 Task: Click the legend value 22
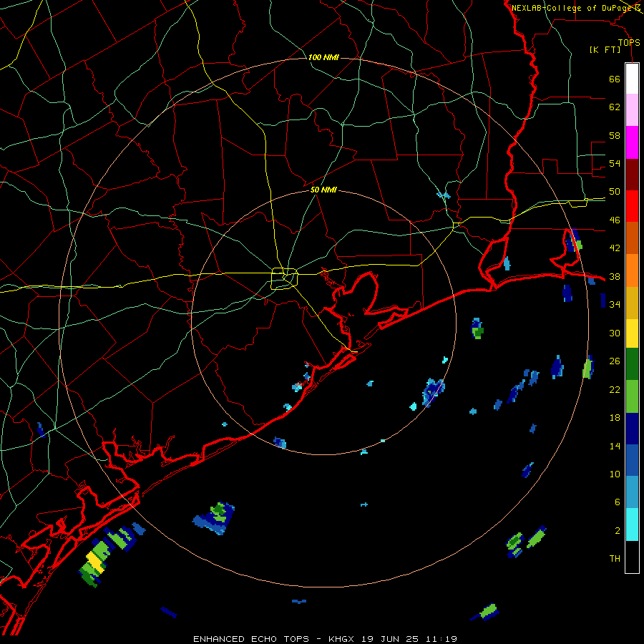tap(615, 390)
